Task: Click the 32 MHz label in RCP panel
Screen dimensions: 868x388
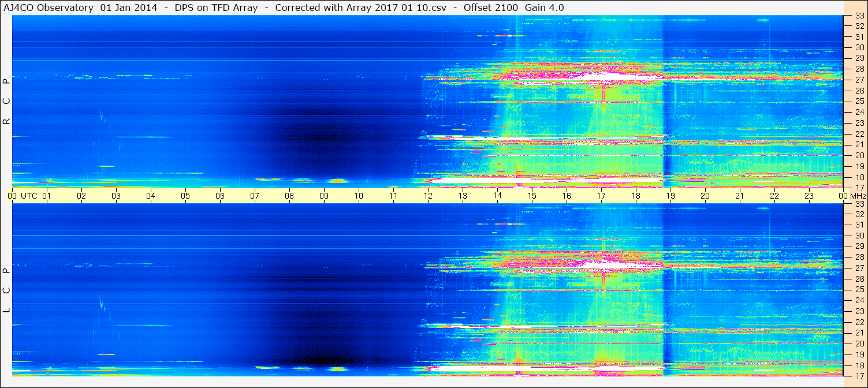Action: pyautogui.click(x=859, y=26)
